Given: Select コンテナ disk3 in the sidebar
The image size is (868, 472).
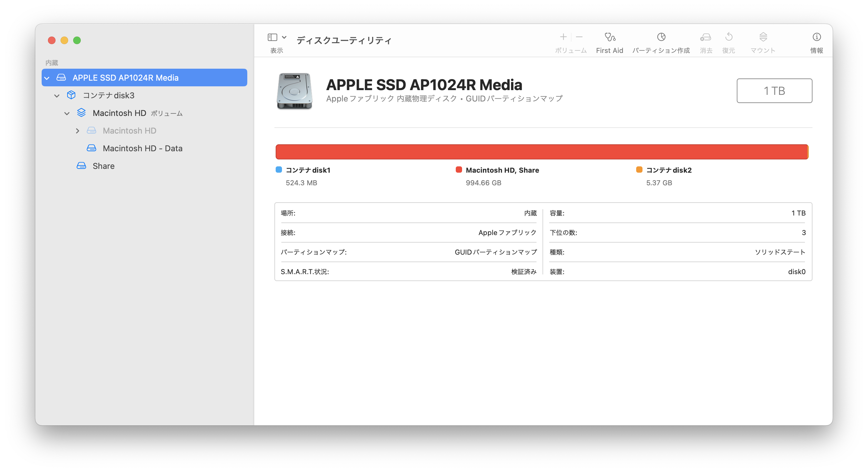Looking at the screenshot, I should (x=108, y=95).
